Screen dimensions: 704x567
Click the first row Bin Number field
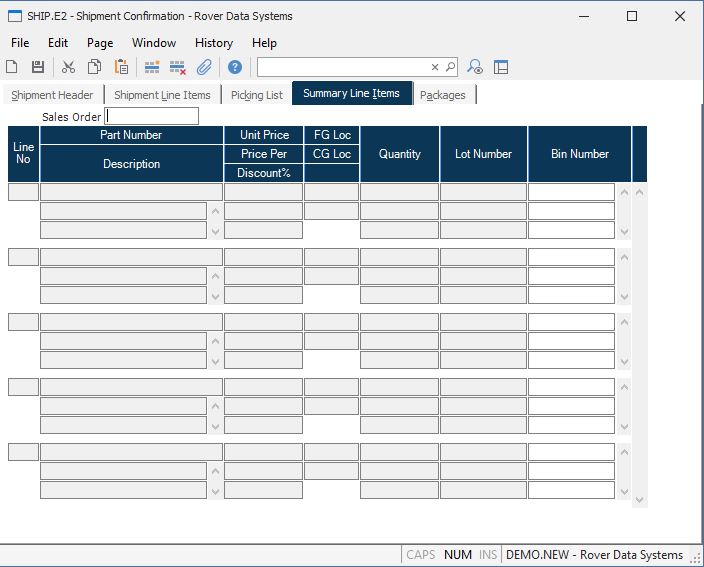tap(571, 192)
